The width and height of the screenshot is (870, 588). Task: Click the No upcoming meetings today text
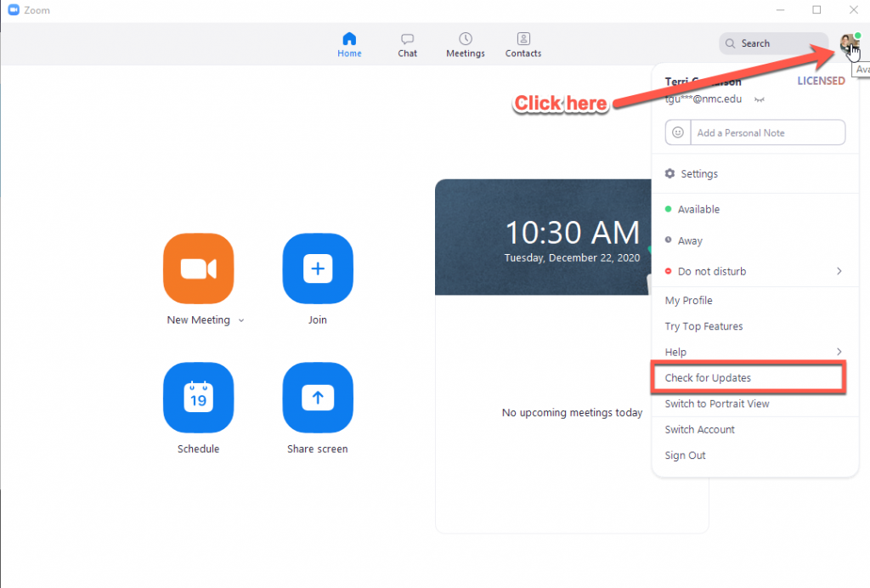point(572,413)
